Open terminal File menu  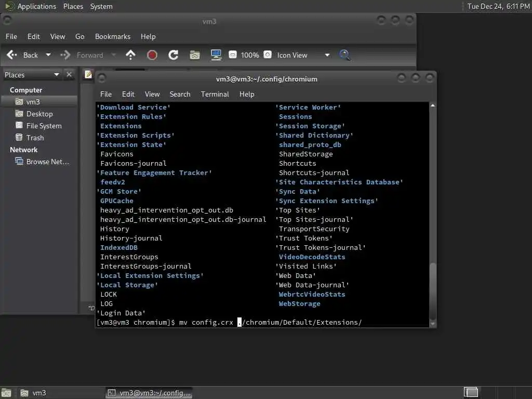[106, 95]
